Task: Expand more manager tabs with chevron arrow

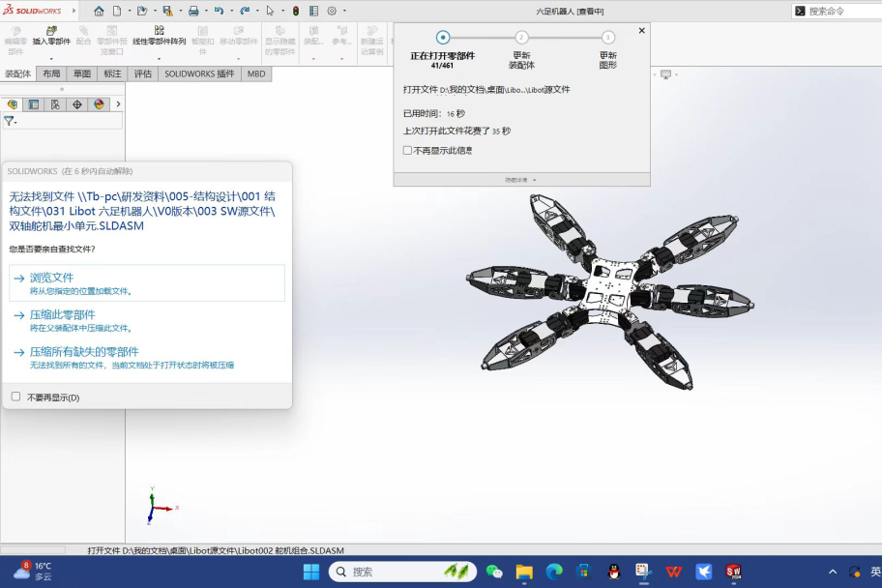Action: 118,104
